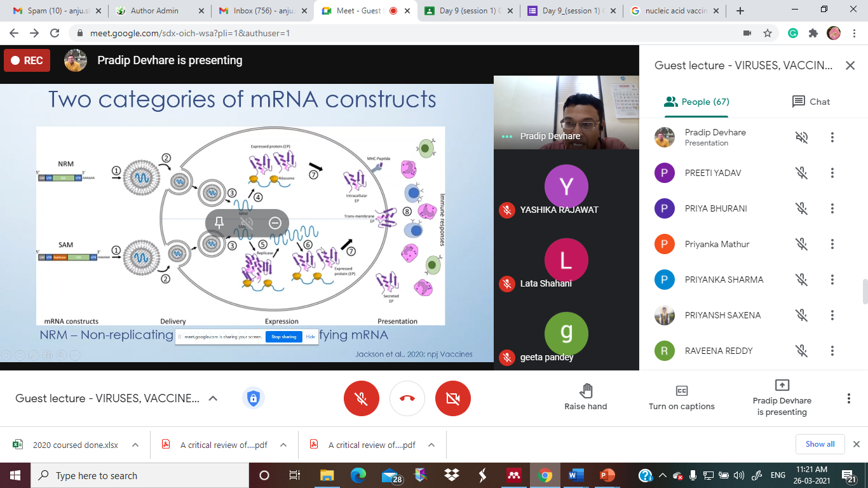Click the Stop sharing button
Screen dimensions: 868x488
pyautogui.click(x=283, y=337)
